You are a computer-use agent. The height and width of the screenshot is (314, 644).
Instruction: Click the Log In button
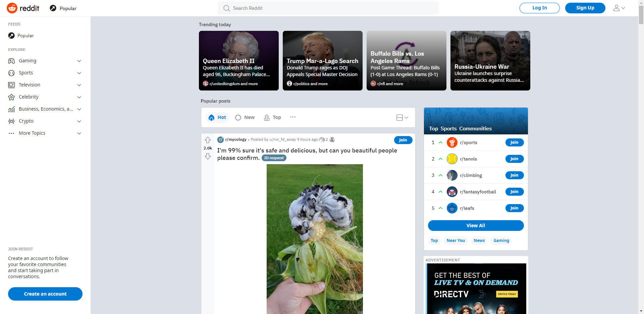tap(540, 8)
